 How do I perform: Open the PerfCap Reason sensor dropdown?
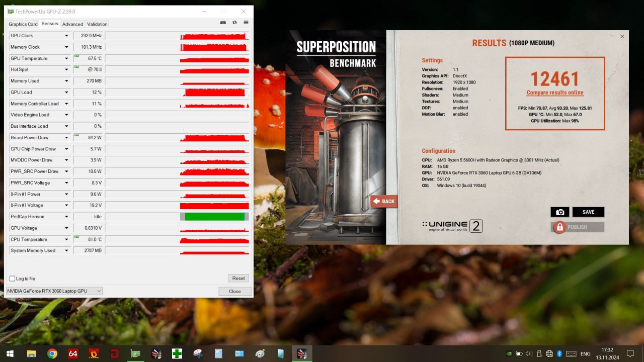click(66, 217)
